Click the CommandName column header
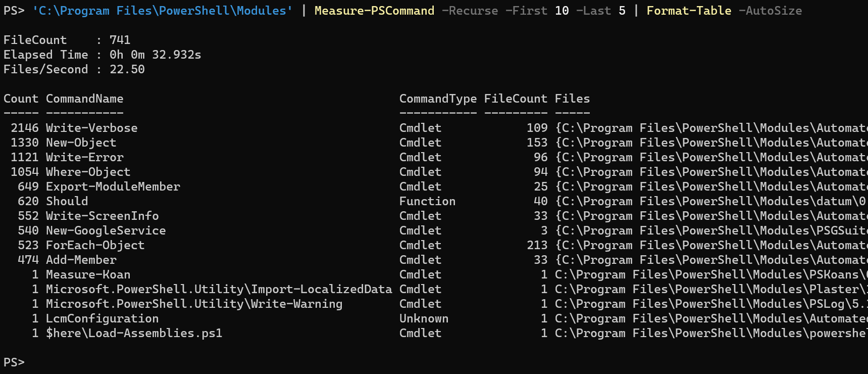Image resolution: width=868 pixels, height=374 pixels. coord(84,99)
